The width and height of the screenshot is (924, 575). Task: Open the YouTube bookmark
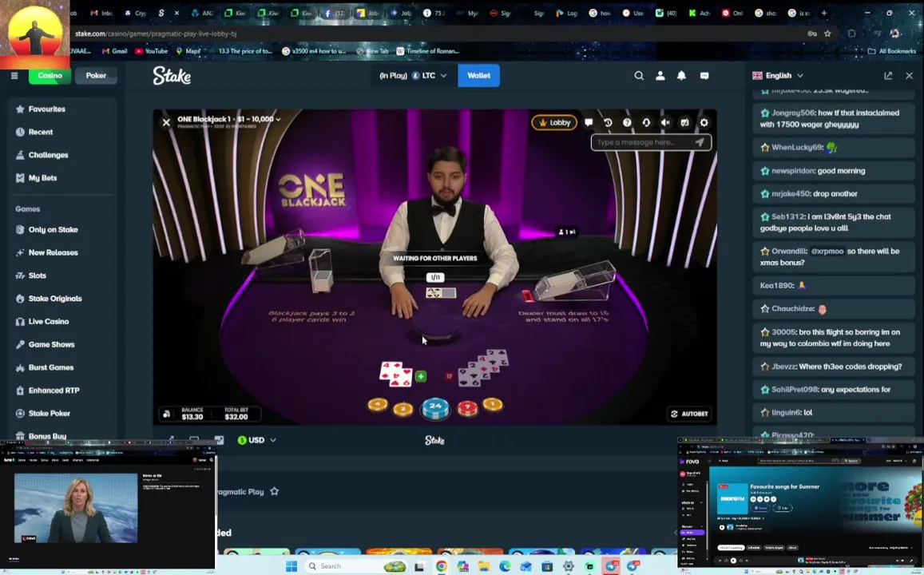[x=151, y=51]
